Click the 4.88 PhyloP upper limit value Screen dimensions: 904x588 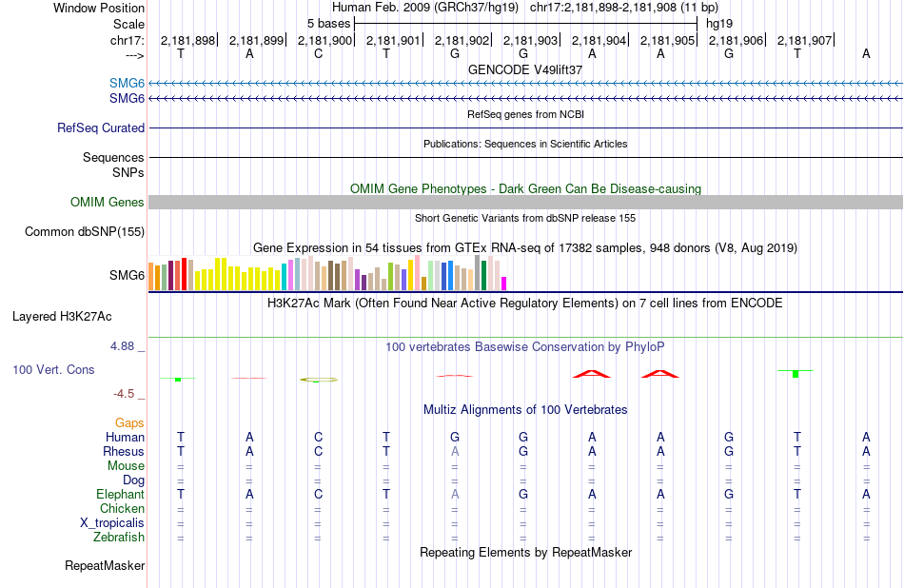[x=122, y=346]
